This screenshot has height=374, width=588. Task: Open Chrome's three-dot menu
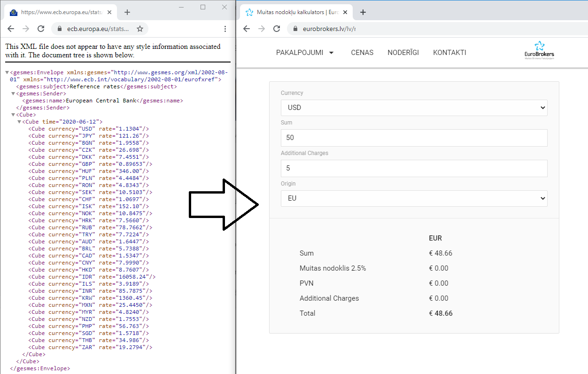point(225,29)
